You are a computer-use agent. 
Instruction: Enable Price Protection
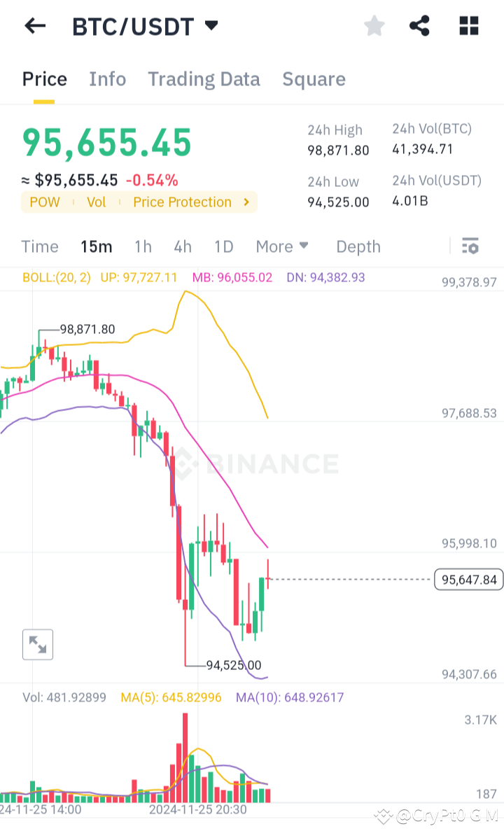(182, 202)
